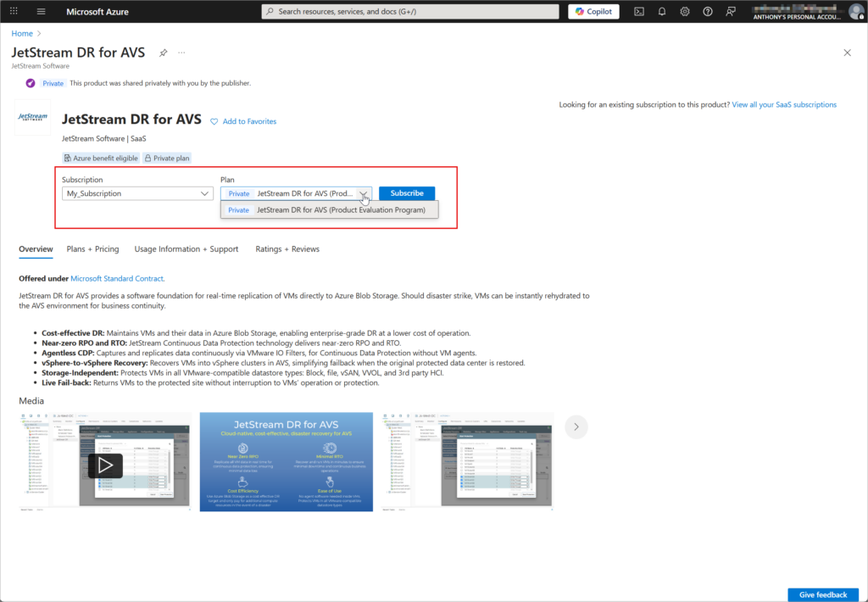Open the Azure portal hamburger menu
868x602 pixels.
41,12
